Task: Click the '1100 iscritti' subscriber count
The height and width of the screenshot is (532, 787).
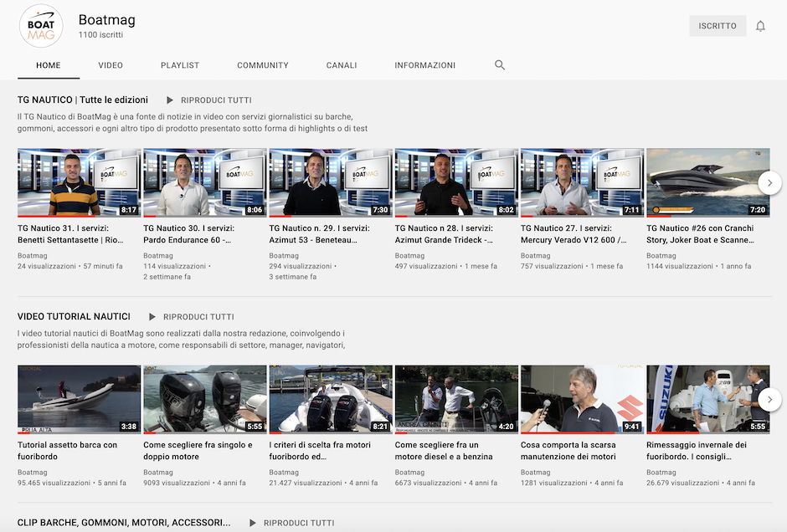Action: point(100,34)
